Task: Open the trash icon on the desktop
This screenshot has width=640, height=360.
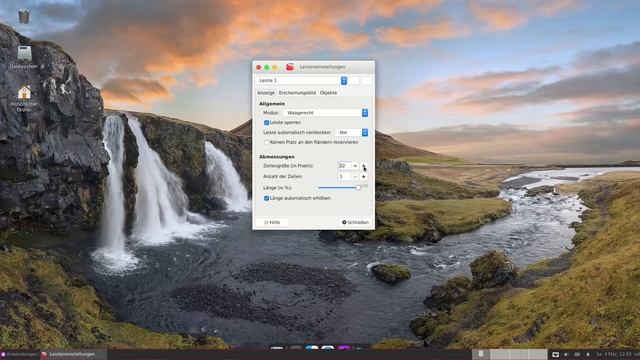Action: click(x=24, y=16)
